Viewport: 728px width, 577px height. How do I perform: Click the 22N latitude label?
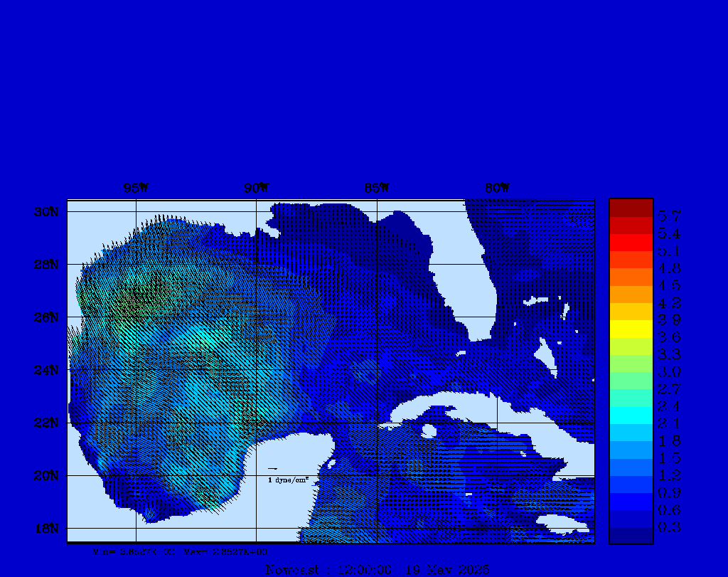coord(45,423)
